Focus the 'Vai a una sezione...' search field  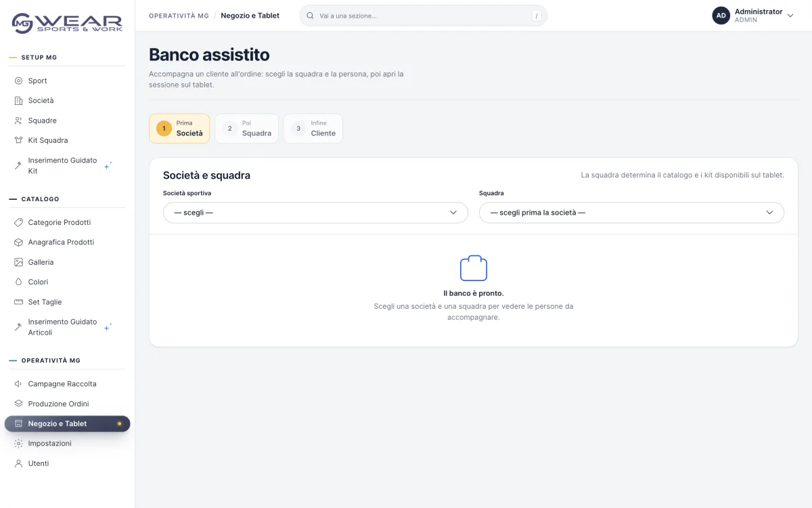point(423,16)
